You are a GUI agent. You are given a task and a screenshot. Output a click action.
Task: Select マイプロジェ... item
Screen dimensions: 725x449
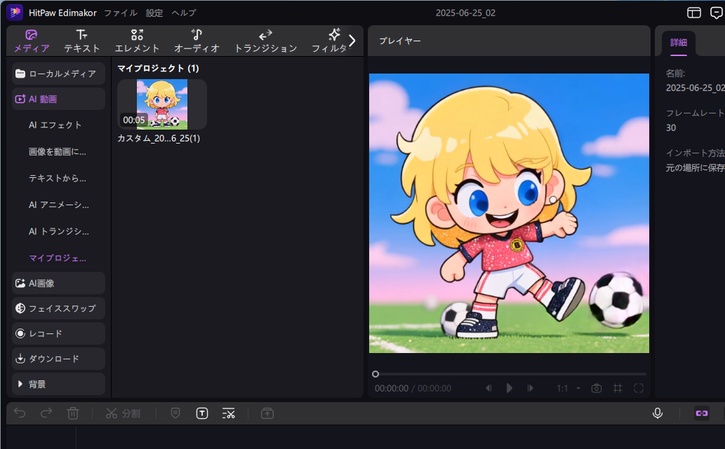tap(57, 258)
